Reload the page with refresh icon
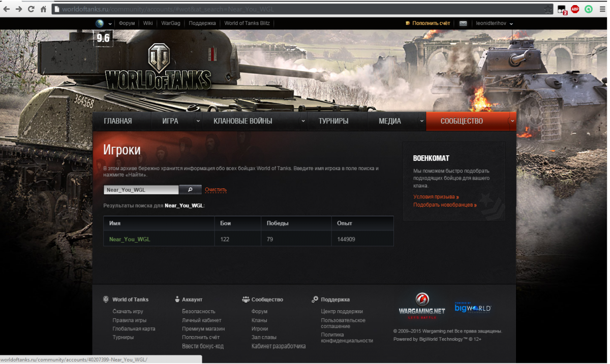Image resolution: width=610 pixels, height=364 pixels. (31, 9)
